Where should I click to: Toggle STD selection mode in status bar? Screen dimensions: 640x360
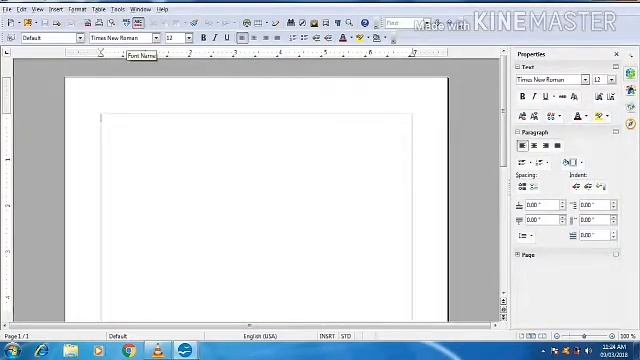pos(346,336)
